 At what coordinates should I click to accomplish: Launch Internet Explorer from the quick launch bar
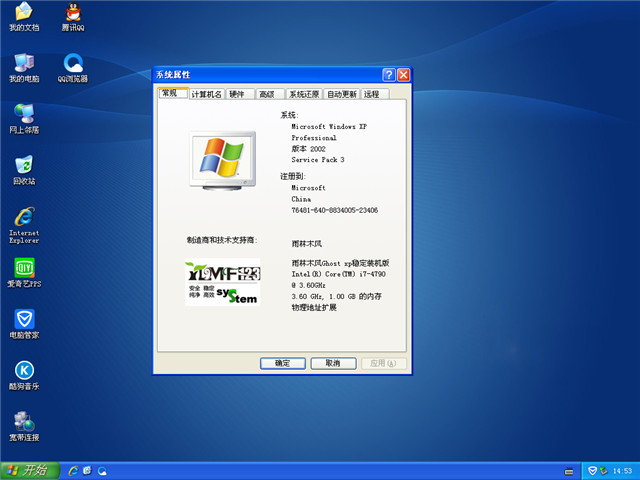(x=73, y=471)
